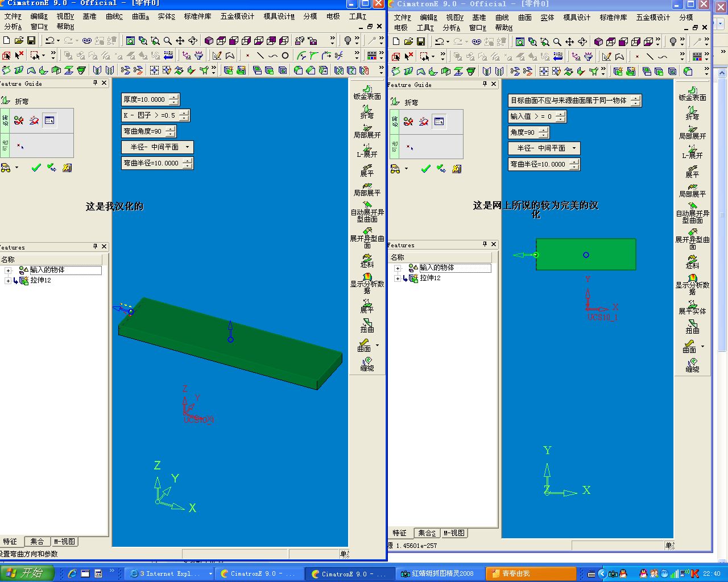Open the glasses preview dropdown arrow in the left Feature Guide
Viewport: 728px width, 582px height.
click(16, 168)
